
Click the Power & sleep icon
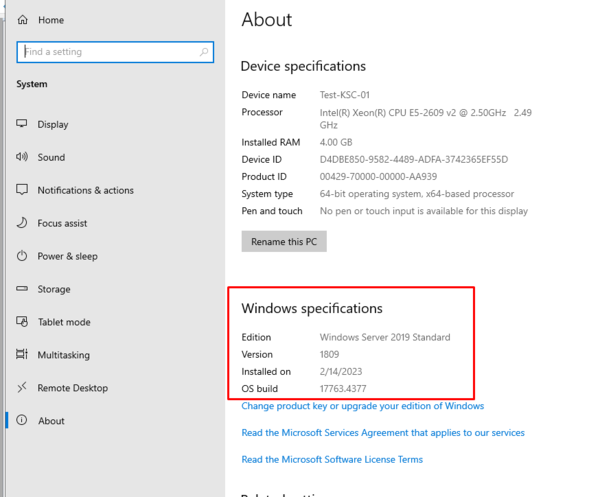22,257
